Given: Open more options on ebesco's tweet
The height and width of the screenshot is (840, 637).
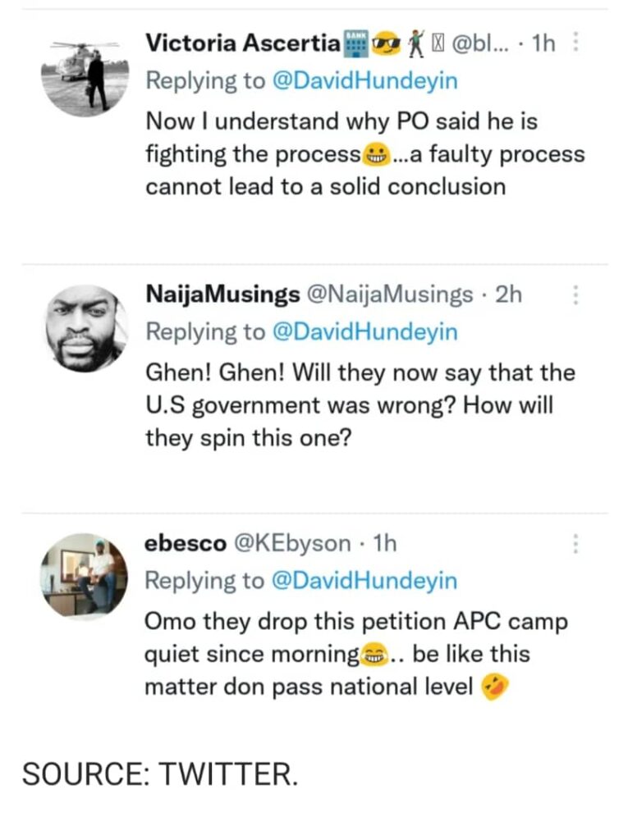Looking at the screenshot, I should pos(575,543).
